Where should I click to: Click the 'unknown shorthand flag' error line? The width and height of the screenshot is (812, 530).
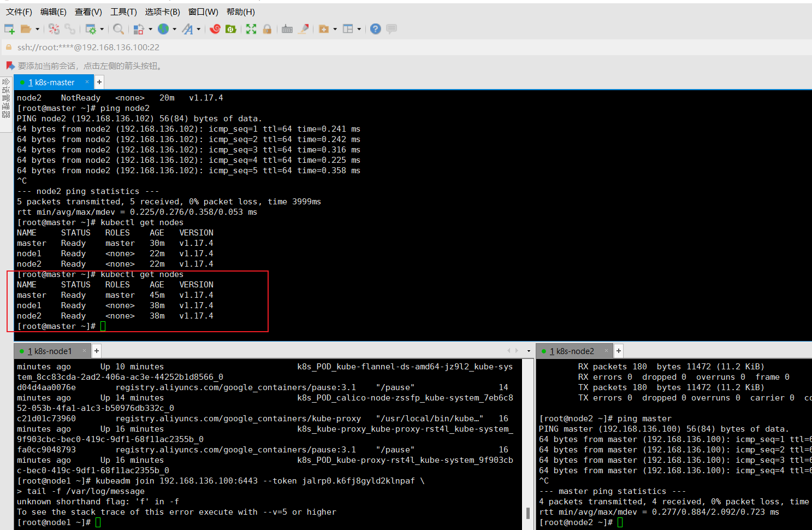[98, 502]
